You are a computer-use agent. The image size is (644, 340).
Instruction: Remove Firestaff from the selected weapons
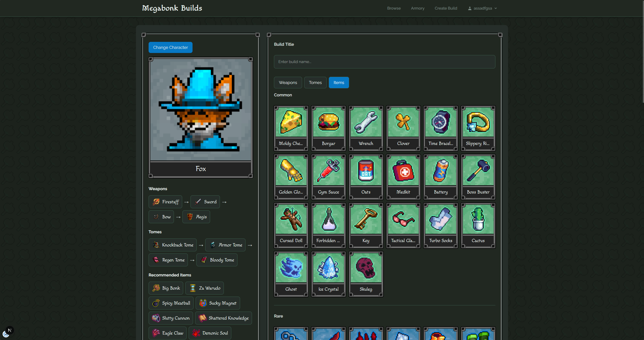pyautogui.click(x=165, y=202)
